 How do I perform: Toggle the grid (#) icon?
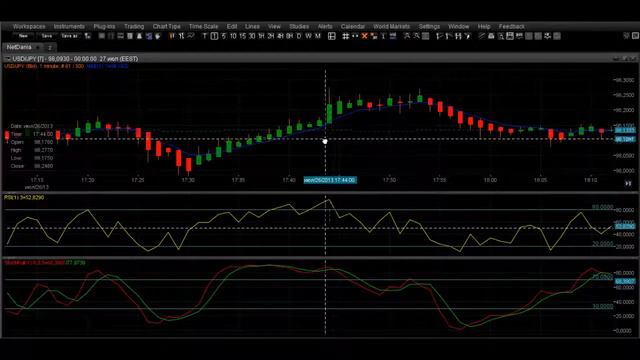tap(345, 36)
